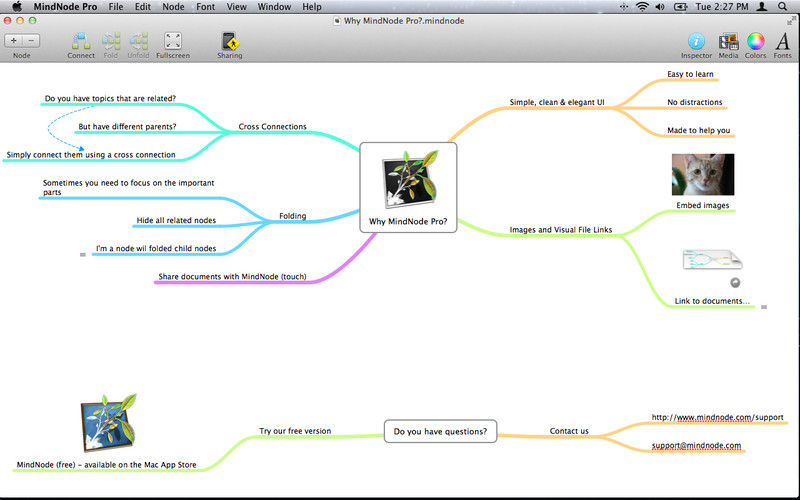Click the user account icon in menu bar
Image resolution: width=800 pixels, height=500 pixels.
(x=762, y=7)
